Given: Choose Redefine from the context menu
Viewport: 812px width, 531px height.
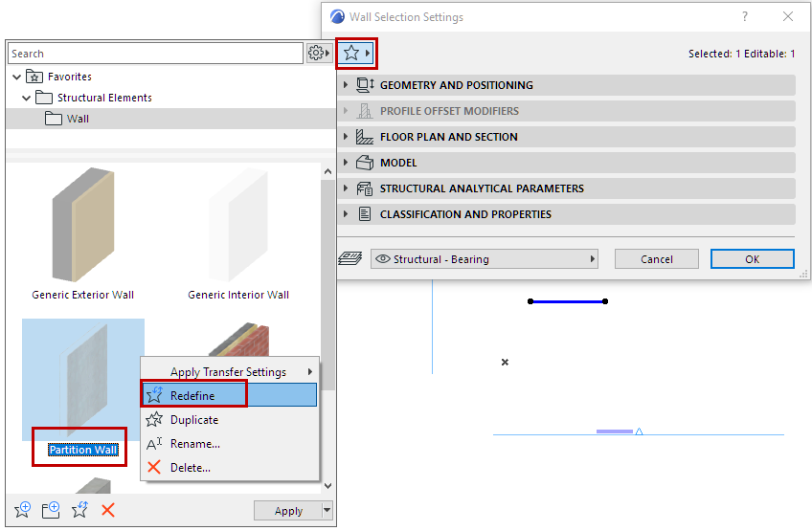Looking at the screenshot, I should click(x=230, y=395).
